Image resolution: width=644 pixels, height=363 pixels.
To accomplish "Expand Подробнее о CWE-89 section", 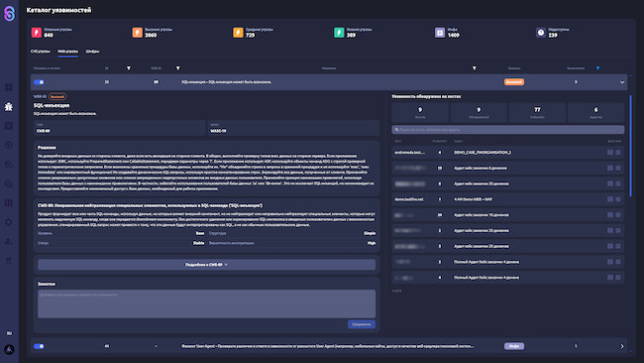I will 206,265.
